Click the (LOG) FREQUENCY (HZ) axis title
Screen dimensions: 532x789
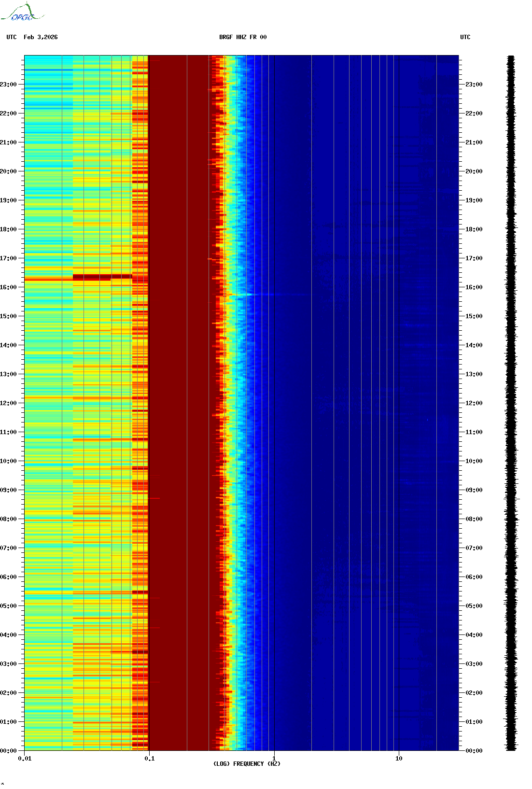click(247, 764)
